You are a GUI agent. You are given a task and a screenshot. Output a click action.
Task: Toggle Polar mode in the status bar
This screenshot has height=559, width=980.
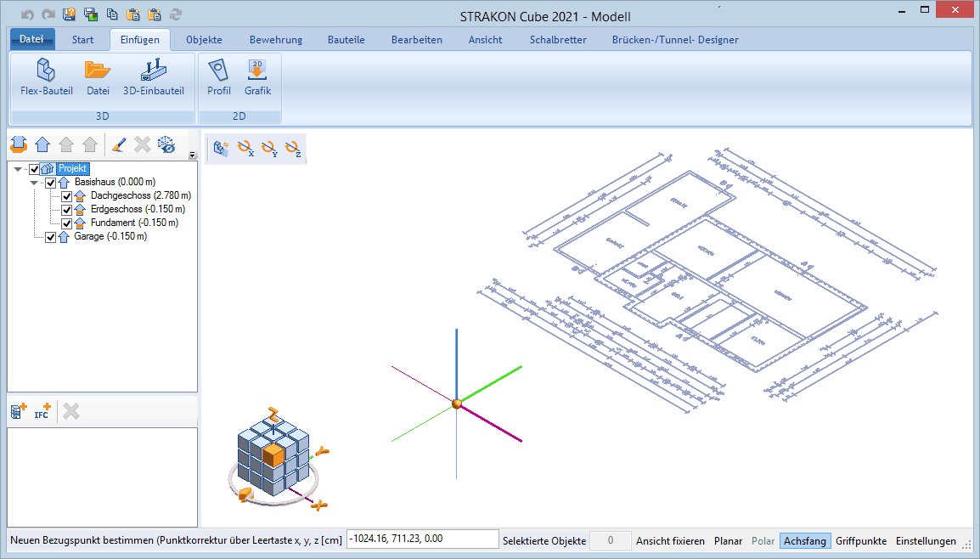tap(763, 541)
